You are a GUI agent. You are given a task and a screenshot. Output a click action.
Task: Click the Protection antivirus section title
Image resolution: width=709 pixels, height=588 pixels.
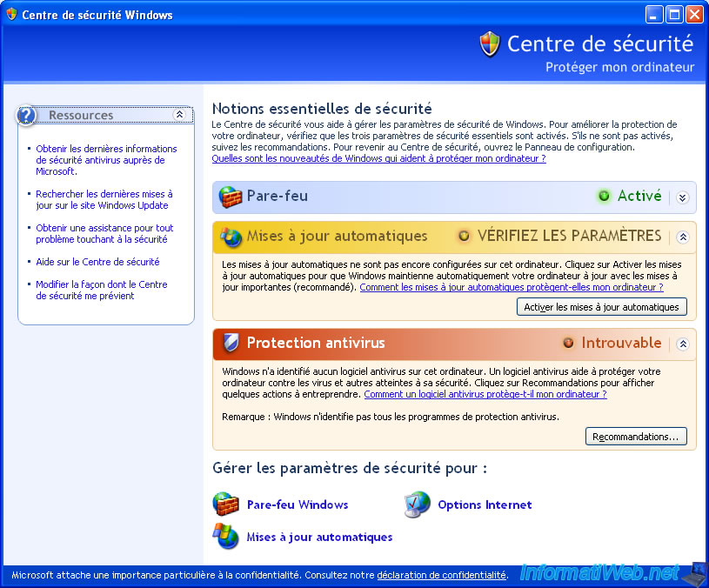pos(316,343)
